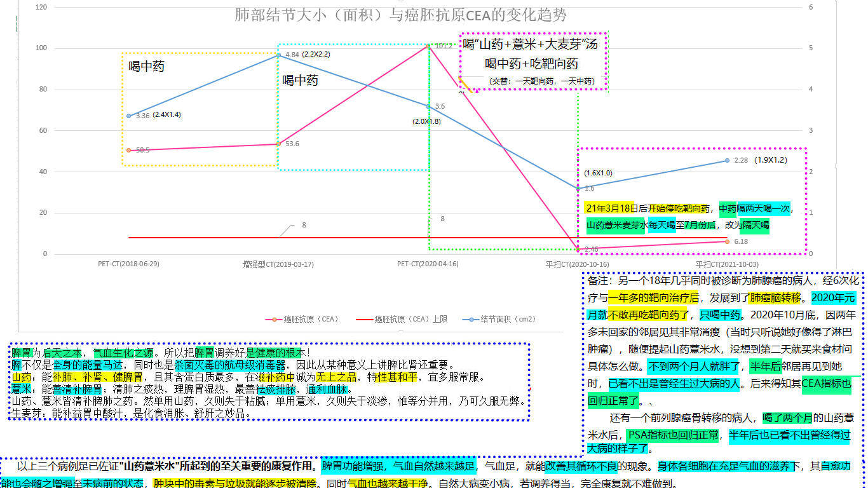868x488 pixels.
Task: Click the note （交替：一天靶向药，一天中药）
Action: click(542, 81)
